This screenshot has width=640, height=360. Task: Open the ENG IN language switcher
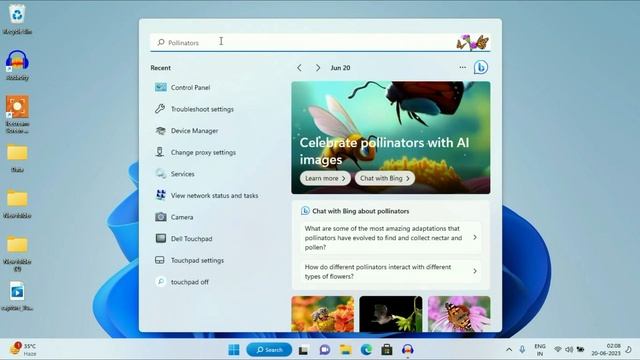(x=540, y=350)
